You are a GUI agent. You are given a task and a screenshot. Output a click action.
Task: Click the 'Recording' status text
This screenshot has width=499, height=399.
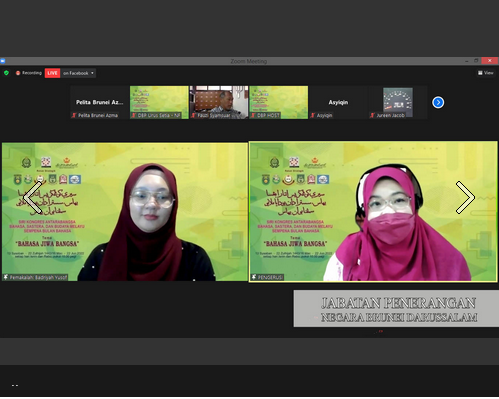click(x=32, y=73)
